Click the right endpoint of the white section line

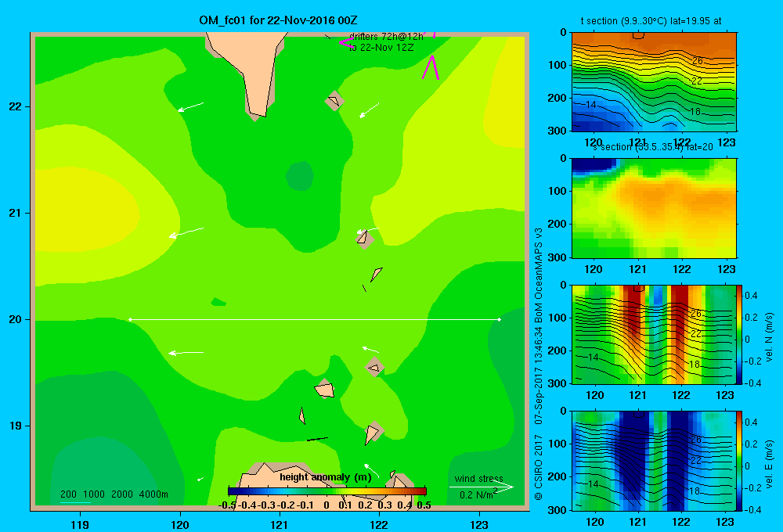[x=500, y=319]
